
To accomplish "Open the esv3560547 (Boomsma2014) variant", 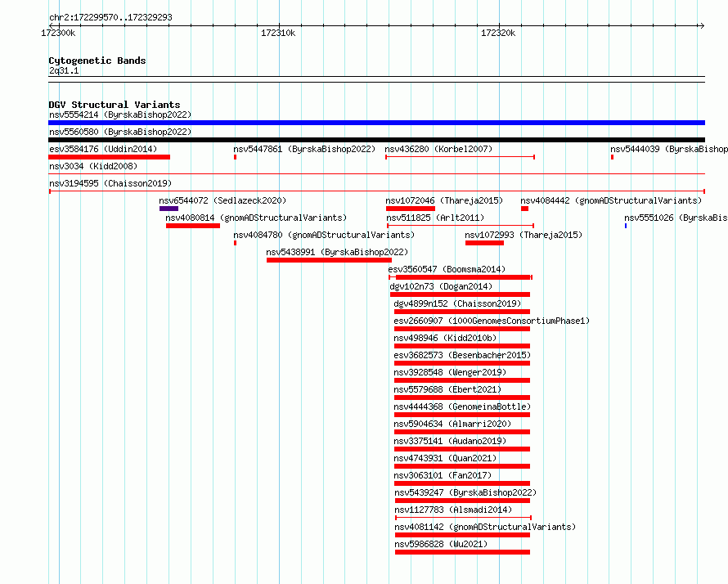I will 447,269.
